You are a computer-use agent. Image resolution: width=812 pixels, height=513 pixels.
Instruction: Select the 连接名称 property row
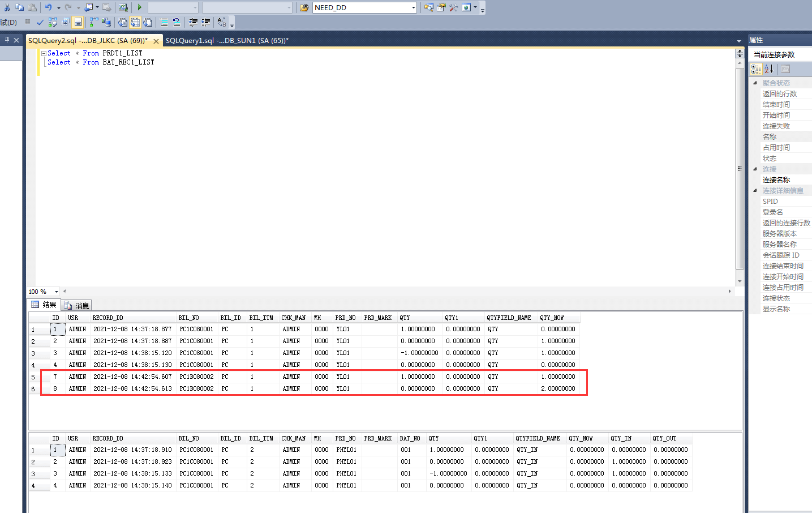pyautogui.click(x=780, y=180)
